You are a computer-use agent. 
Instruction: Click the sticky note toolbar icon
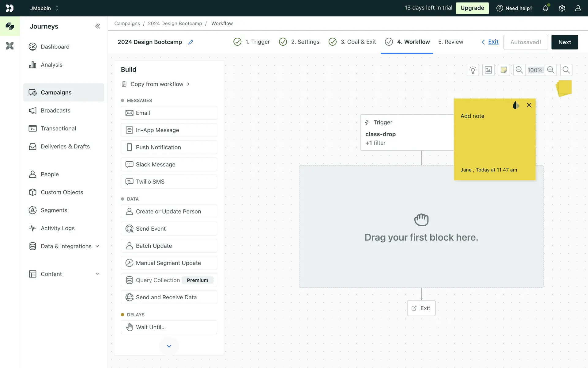point(504,70)
